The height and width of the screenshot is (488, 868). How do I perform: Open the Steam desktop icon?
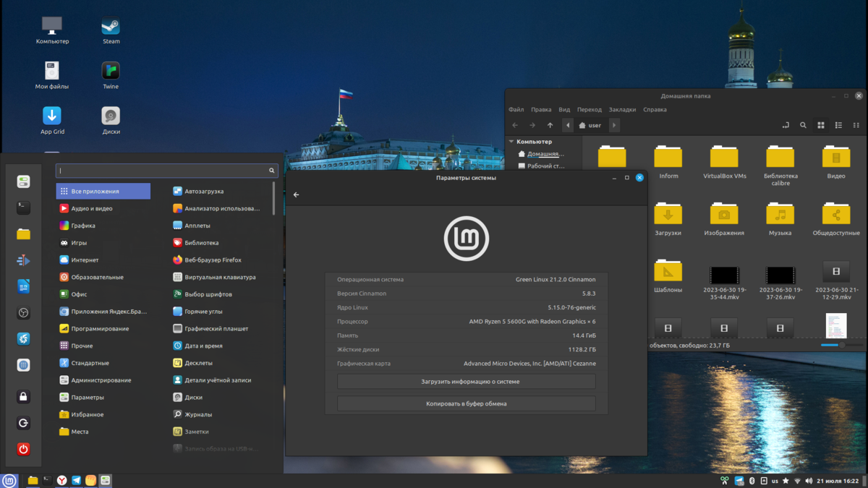point(111,30)
